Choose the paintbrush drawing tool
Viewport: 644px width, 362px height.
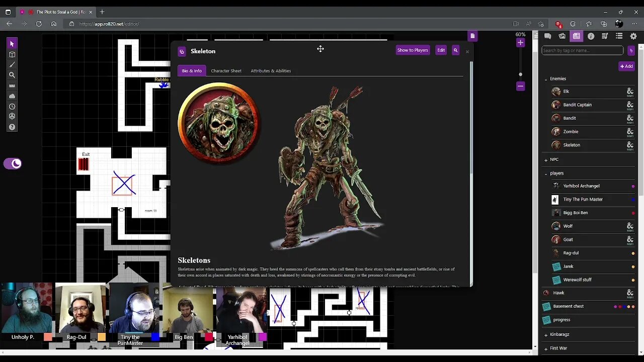[12, 64]
